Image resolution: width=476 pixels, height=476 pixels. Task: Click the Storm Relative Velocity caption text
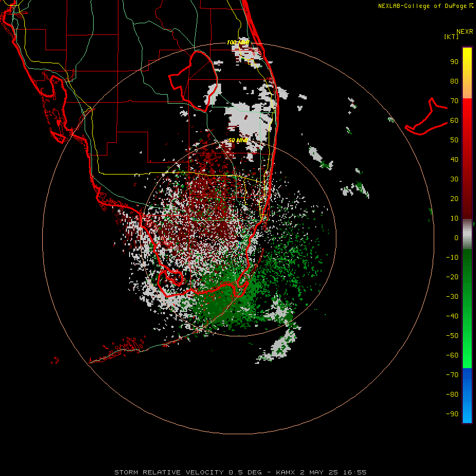pyautogui.click(x=240, y=472)
